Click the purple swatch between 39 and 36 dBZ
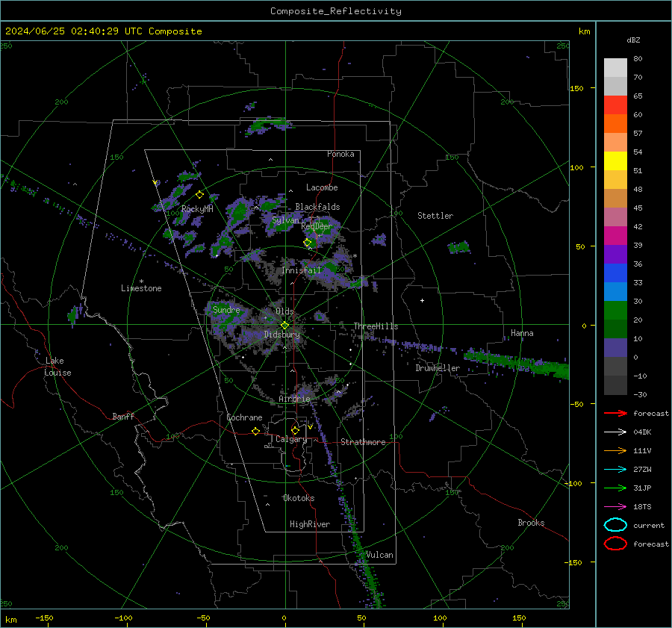The height and width of the screenshot is (628, 672). click(x=615, y=254)
